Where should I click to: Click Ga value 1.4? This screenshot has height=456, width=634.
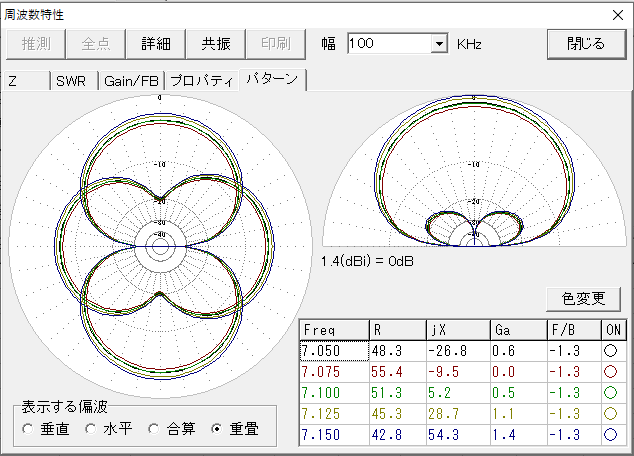[x=519, y=435]
